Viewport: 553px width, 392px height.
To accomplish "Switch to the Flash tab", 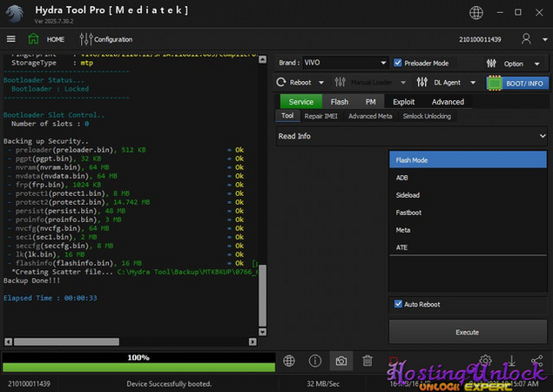I will pyautogui.click(x=340, y=102).
